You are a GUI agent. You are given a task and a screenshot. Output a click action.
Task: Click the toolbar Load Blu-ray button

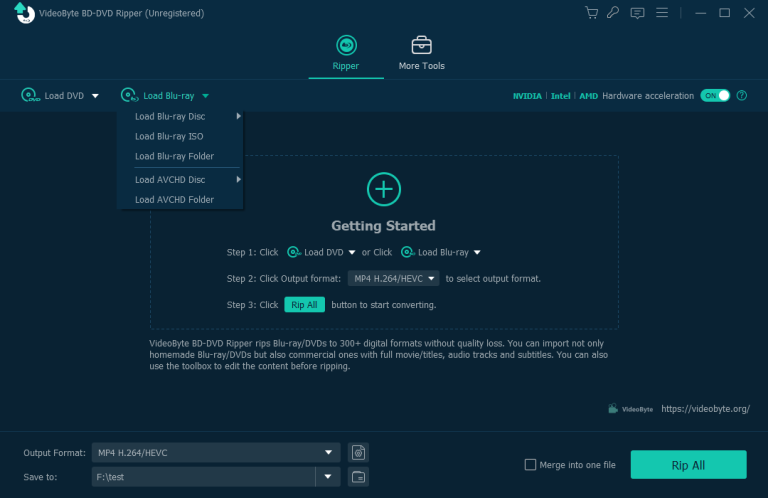(158, 95)
